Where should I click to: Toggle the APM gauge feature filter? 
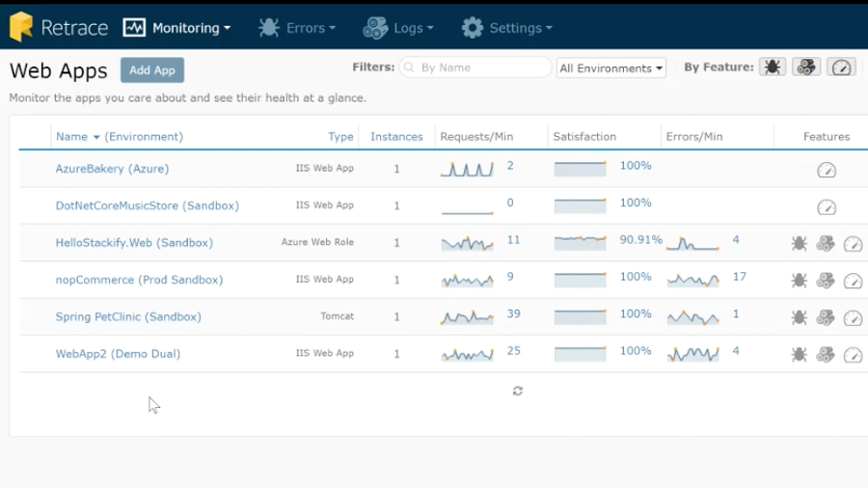(x=841, y=68)
